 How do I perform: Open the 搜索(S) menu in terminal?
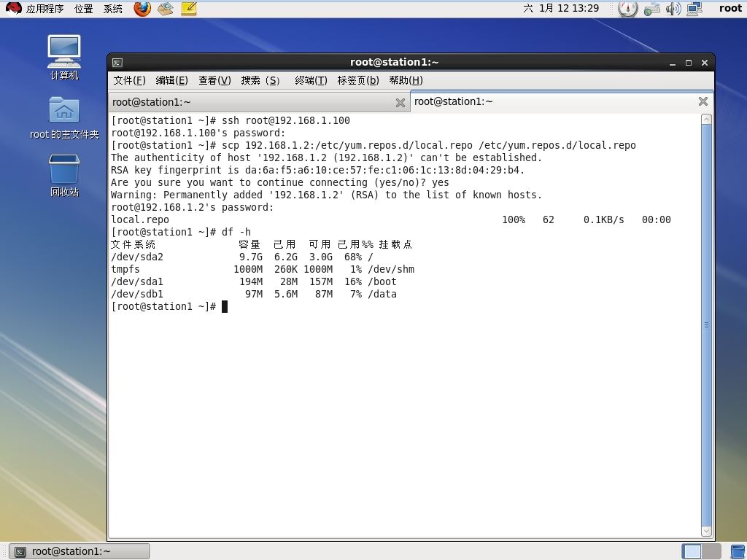click(x=260, y=80)
